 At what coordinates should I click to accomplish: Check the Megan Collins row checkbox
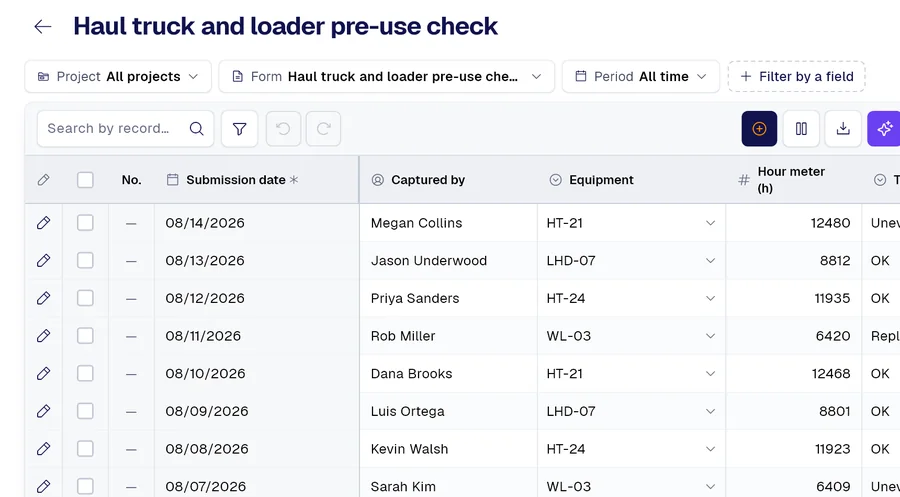pos(85,223)
